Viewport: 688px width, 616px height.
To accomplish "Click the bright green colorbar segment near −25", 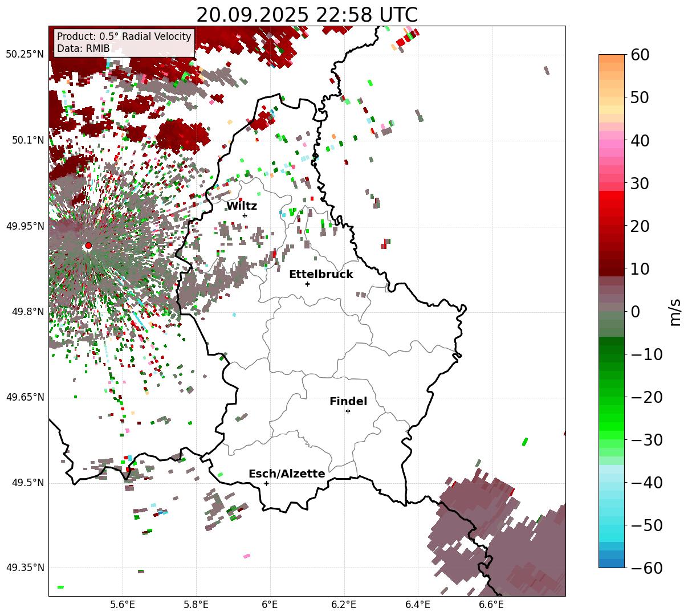I will tap(612, 418).
